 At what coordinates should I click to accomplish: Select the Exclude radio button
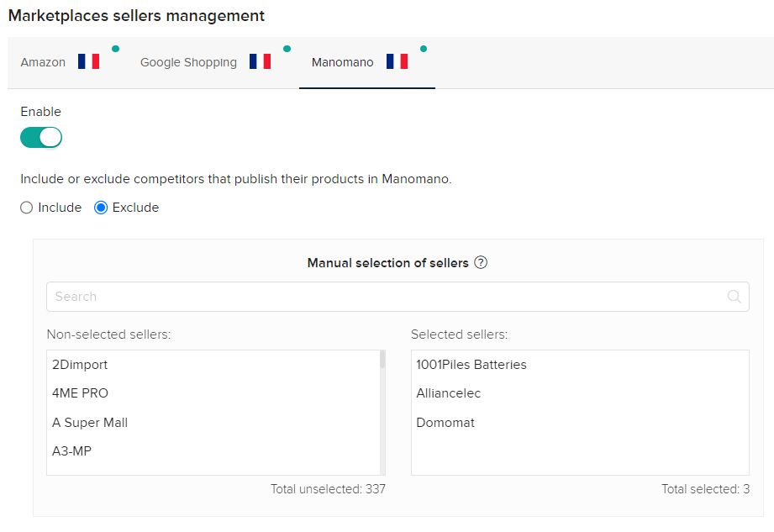click(x=101, y=208)
